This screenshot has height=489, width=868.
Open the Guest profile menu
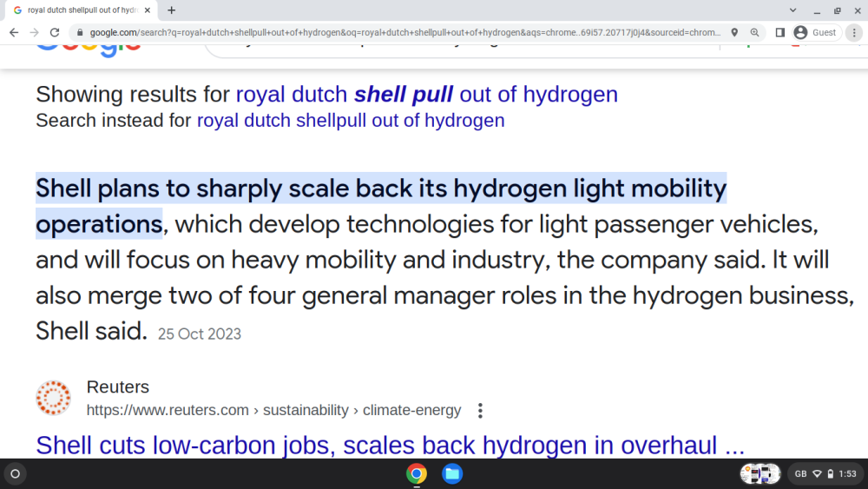(816, 33)
